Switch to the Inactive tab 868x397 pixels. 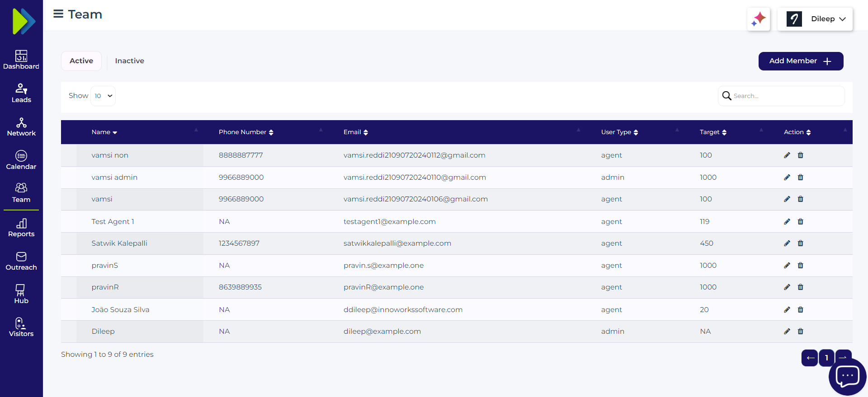[129, 61]
